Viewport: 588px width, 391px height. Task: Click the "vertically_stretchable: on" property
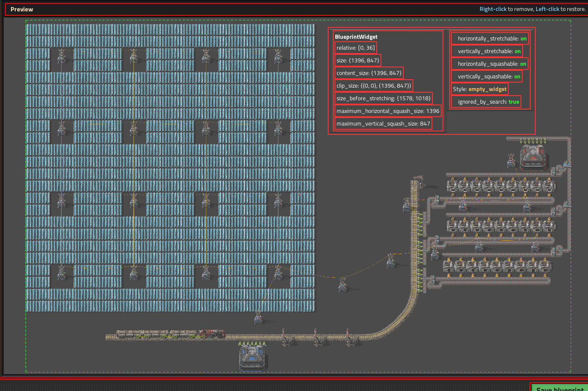pyautogui.click(x=487, y=51)
